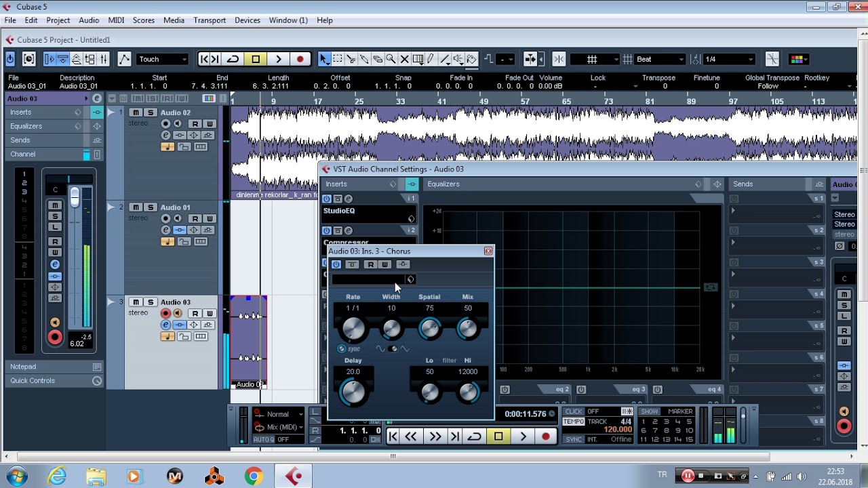The image size is (868, 488).
Task: Open the Mixer from toolbar
Action: [x=104, y=60]
